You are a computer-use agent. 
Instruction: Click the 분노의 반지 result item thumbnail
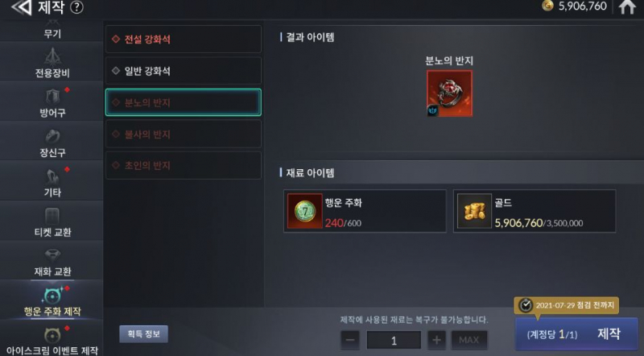pos(449,93)
